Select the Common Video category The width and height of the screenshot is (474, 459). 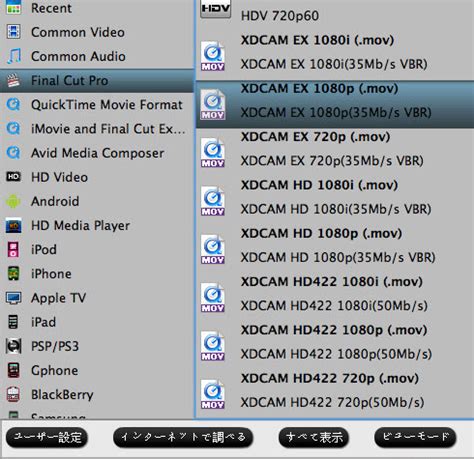pyautogui.click(x=78, y=32)
